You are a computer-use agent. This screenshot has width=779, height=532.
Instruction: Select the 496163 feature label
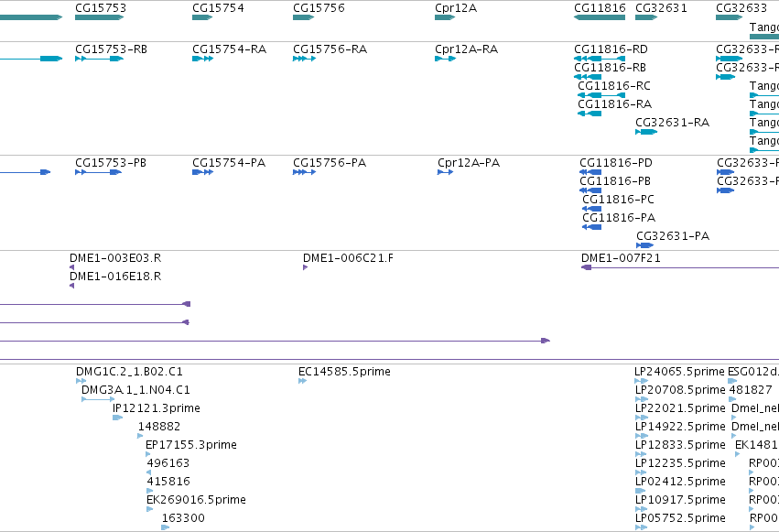click(x=168, y=464)
